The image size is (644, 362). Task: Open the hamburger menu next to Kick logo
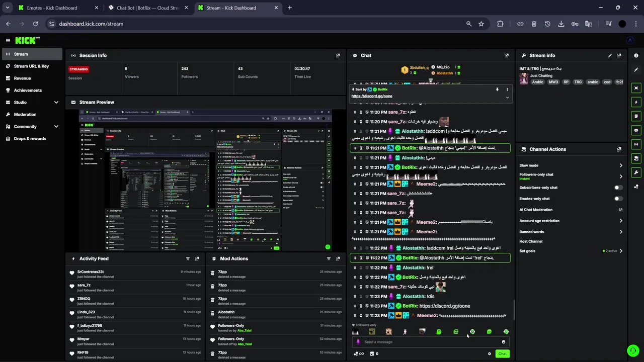pyautogui.click(x=8, y=40)
